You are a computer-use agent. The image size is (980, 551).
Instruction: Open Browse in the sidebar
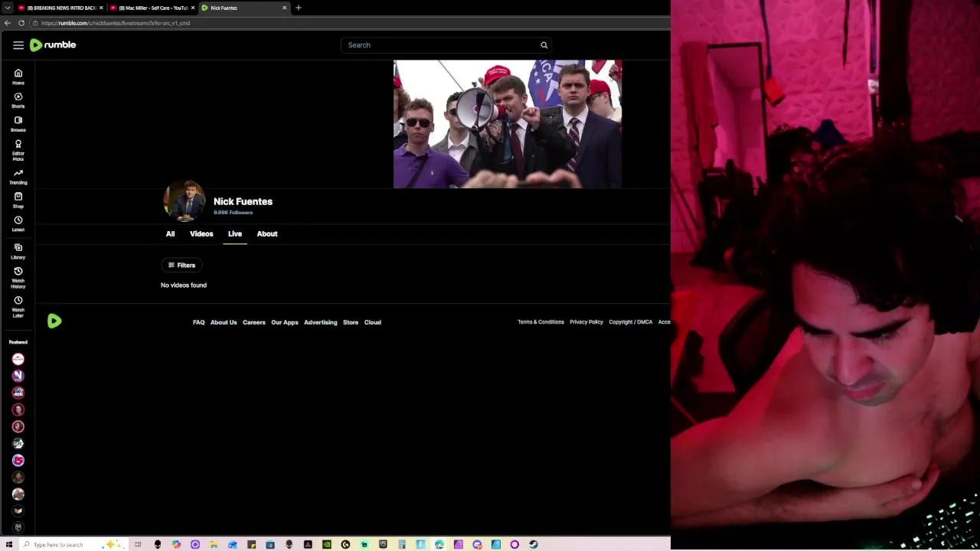pos(18,124)
